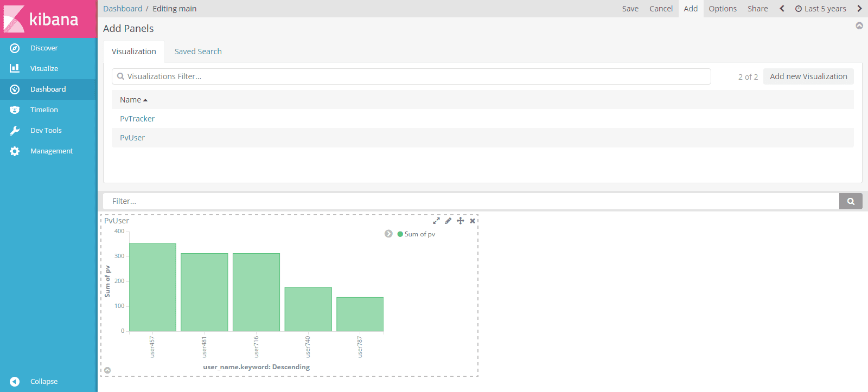Image resolution: width=868 pixels, height=392 pixels.
Task: Remove the PvUser panel
Action: [473, 221]
